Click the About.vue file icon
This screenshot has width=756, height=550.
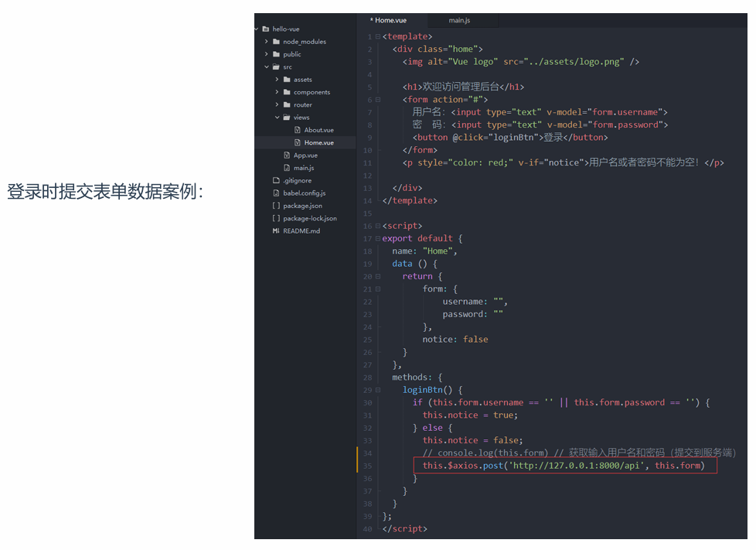click(x=298, y=130)
